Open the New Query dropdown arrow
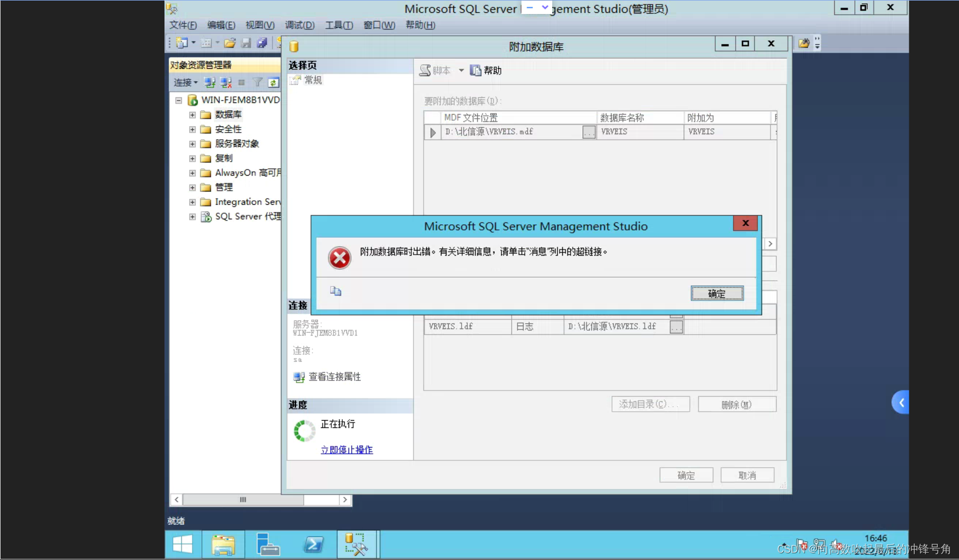Screen dimensions: 959x560 [x=194, y=43]
